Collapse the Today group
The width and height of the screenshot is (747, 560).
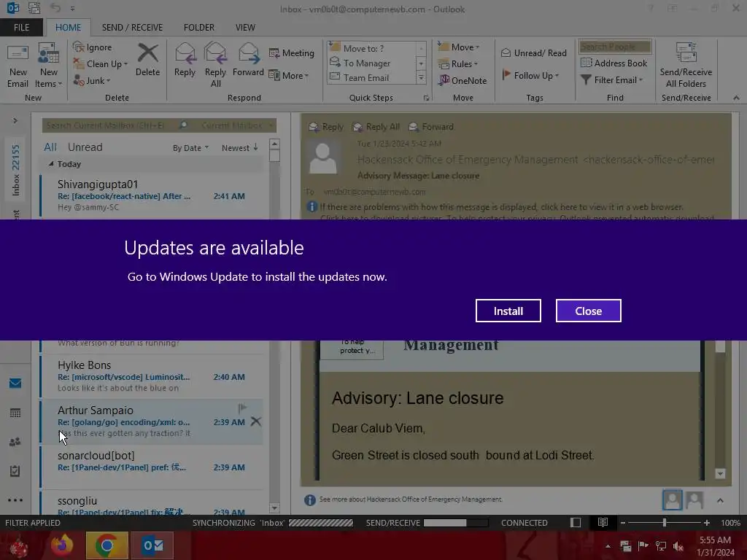point(51,164)
